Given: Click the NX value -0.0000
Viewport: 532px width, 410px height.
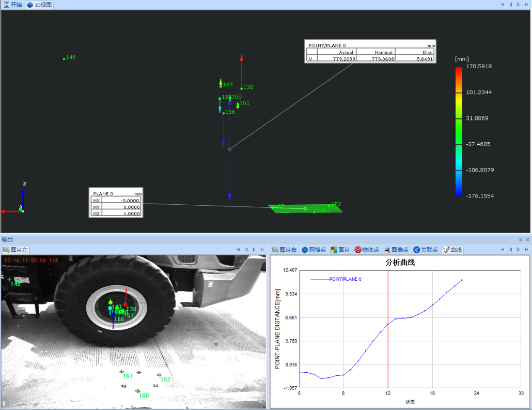Looking at the screenshot, I should coord(130,201).
